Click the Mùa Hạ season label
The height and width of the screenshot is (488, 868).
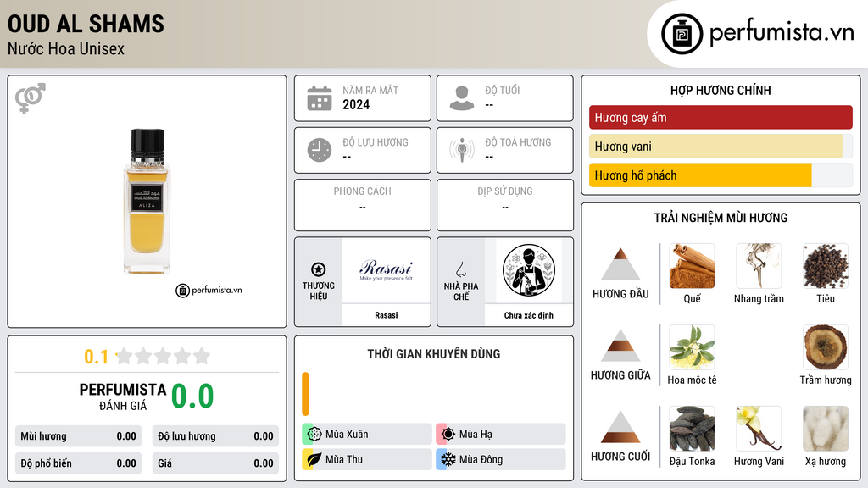click(x=476, y=435)
